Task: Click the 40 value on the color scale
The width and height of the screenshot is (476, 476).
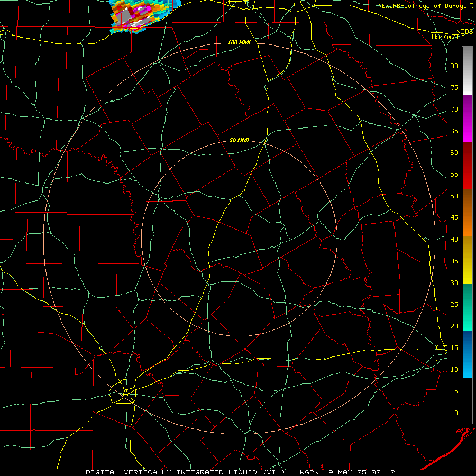Action: coord(454,240)
